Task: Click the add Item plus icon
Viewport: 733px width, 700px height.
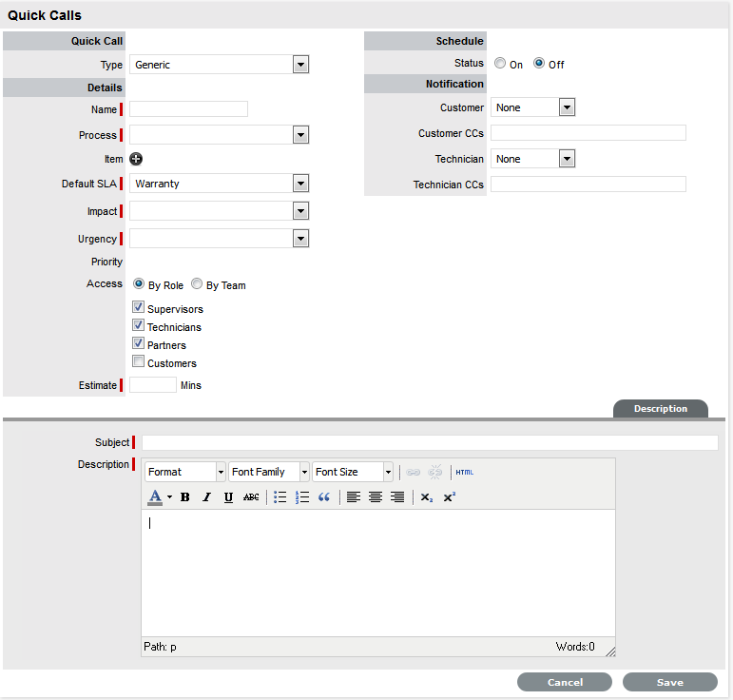Action: (x=136, y=159)
